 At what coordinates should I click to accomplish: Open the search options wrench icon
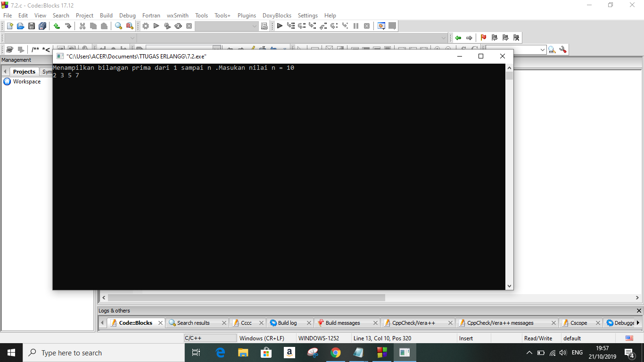563,49
